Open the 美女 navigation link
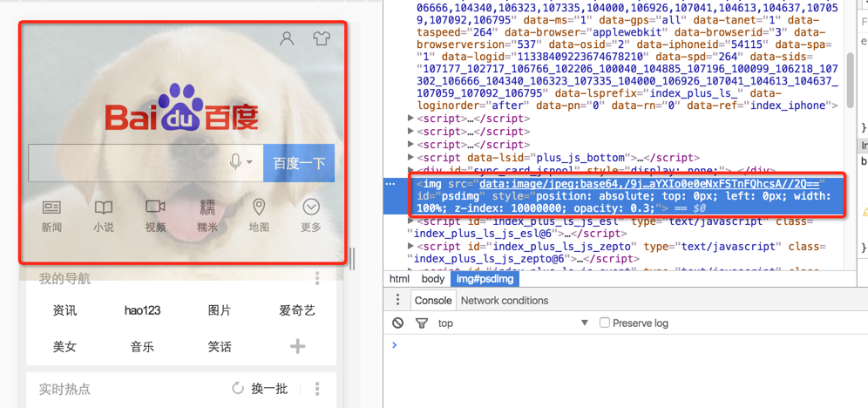868x408 pixels. point(64,347)
